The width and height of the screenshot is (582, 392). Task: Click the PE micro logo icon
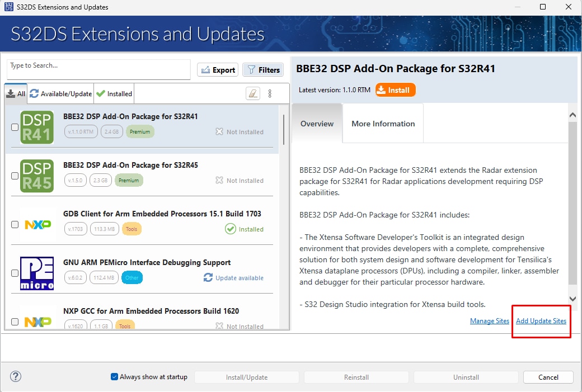(37, 273)
